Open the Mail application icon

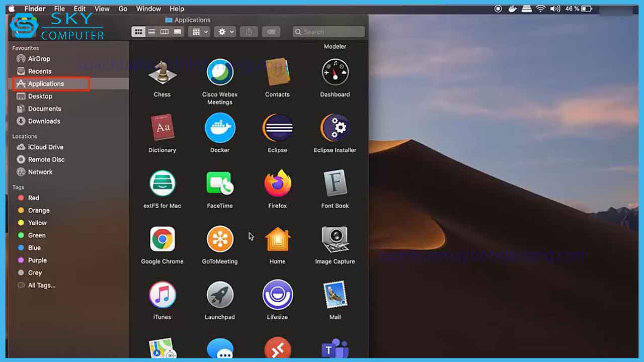point(335,295)
